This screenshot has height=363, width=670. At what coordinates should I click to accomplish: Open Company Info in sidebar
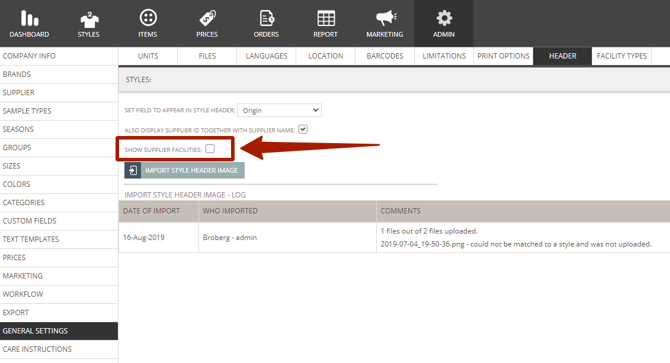(59, 56)
